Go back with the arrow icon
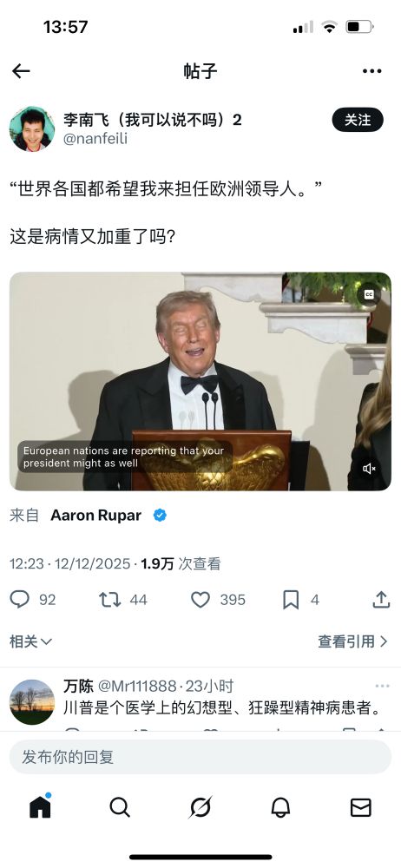This screenshot has height=868, width=401. pos(21,71)
